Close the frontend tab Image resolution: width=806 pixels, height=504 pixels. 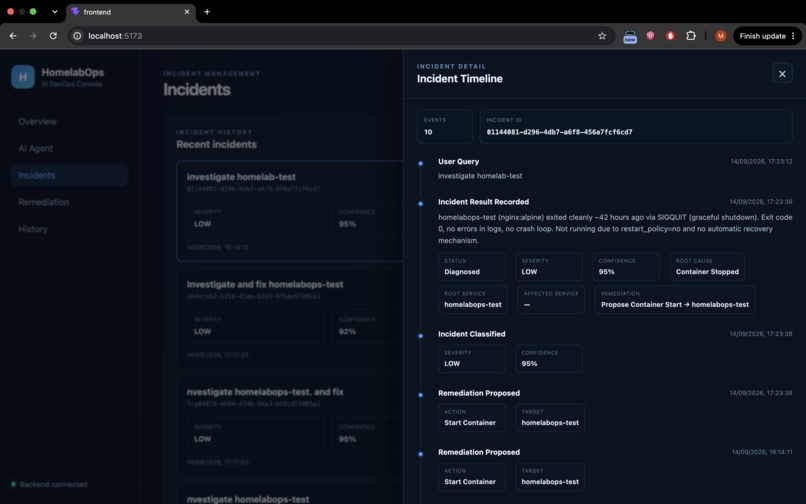tap(187, 12)
